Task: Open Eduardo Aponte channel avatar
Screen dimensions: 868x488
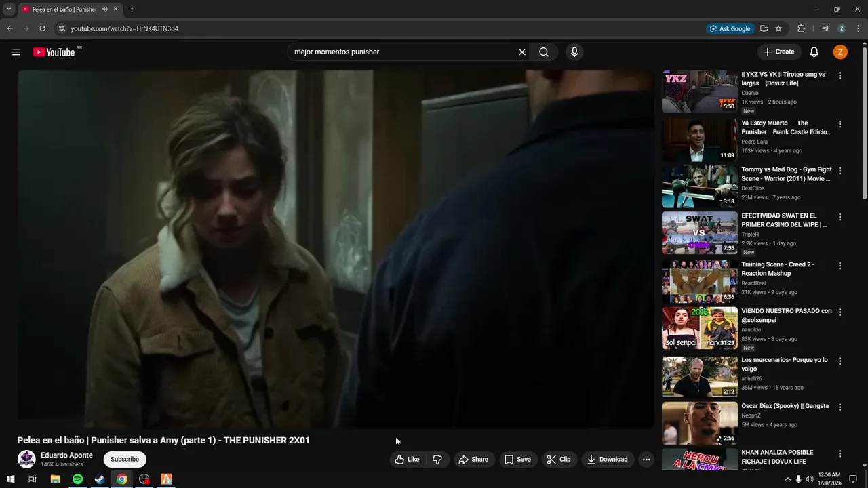Action: tap(26, 460)
